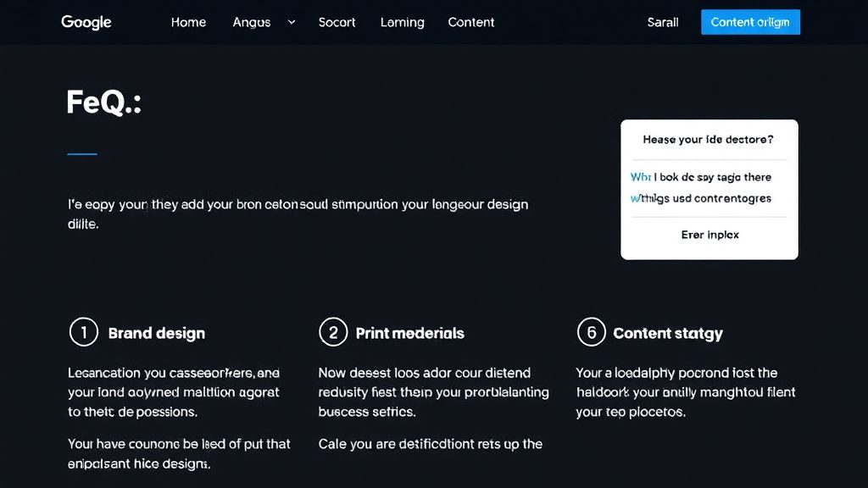
Task: Expand the Angus dropdown chevron
Action: tap(292, 22)
